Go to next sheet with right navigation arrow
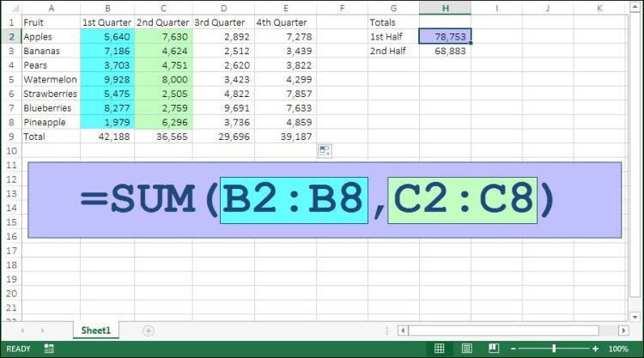This screenshot has height=358, width=644. click(42, 331)
